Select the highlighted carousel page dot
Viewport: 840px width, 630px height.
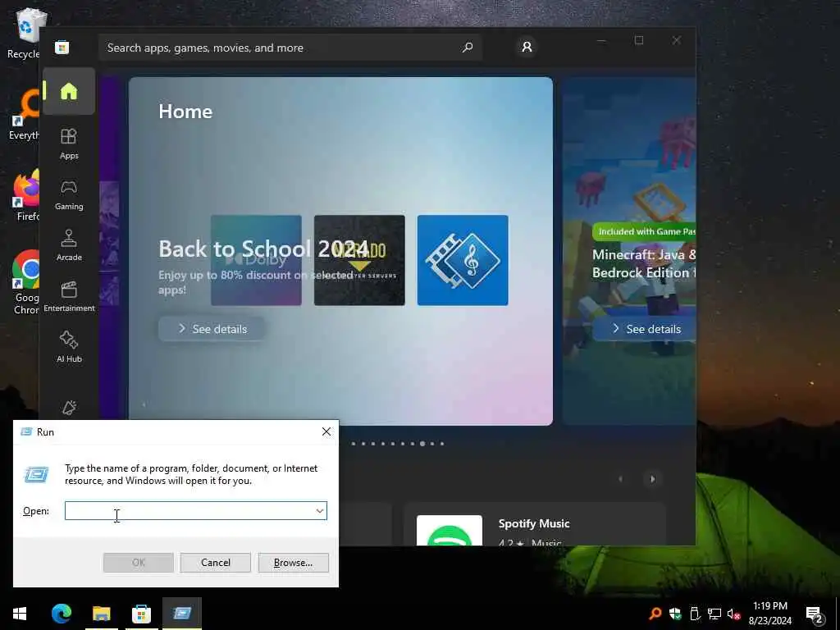[422, 444]
